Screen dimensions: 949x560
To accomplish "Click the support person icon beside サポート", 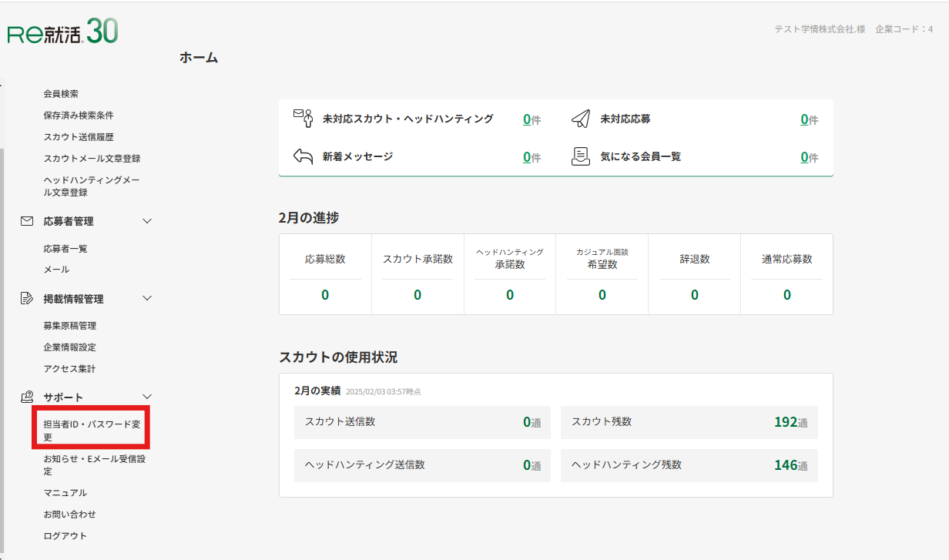I will [27, 397].
